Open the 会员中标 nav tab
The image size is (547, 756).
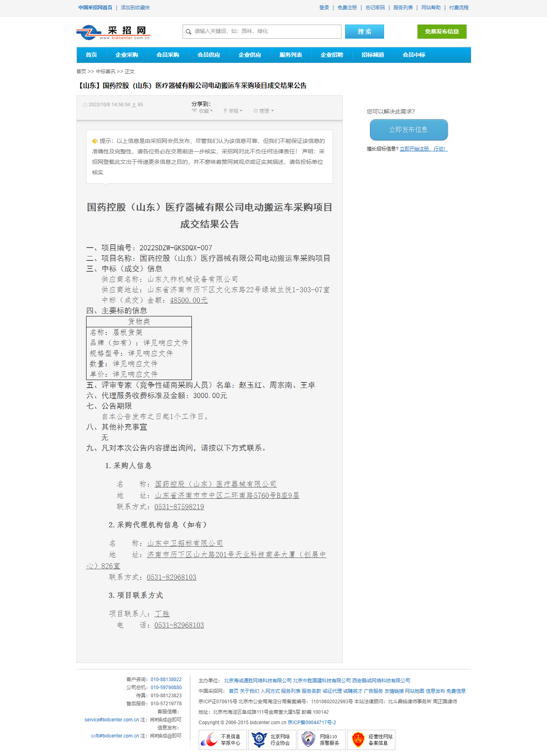tap(414, 55)
